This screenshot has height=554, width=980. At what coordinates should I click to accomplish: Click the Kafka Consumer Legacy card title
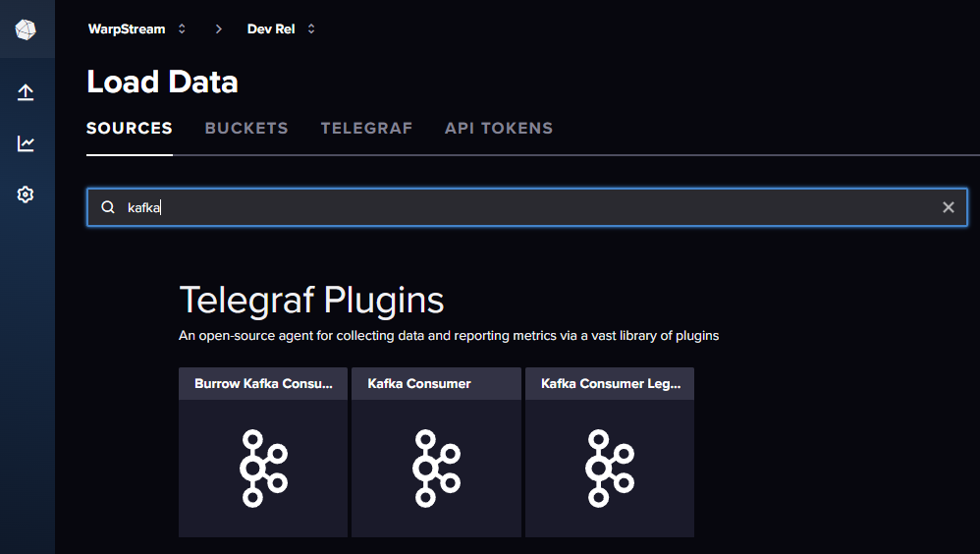coord(610,384)
